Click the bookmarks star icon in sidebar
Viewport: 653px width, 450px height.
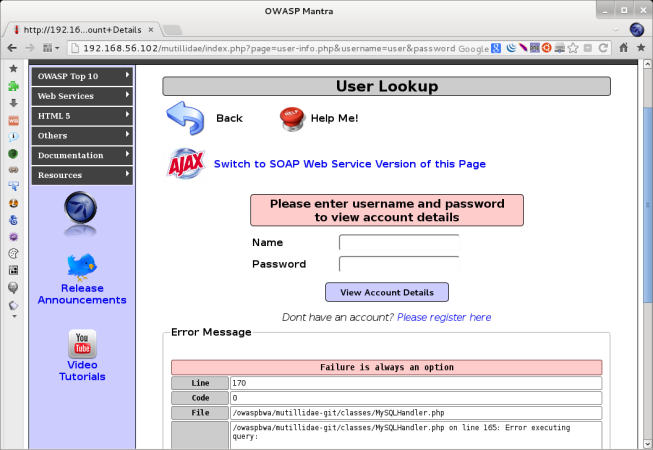coord(13,68)
